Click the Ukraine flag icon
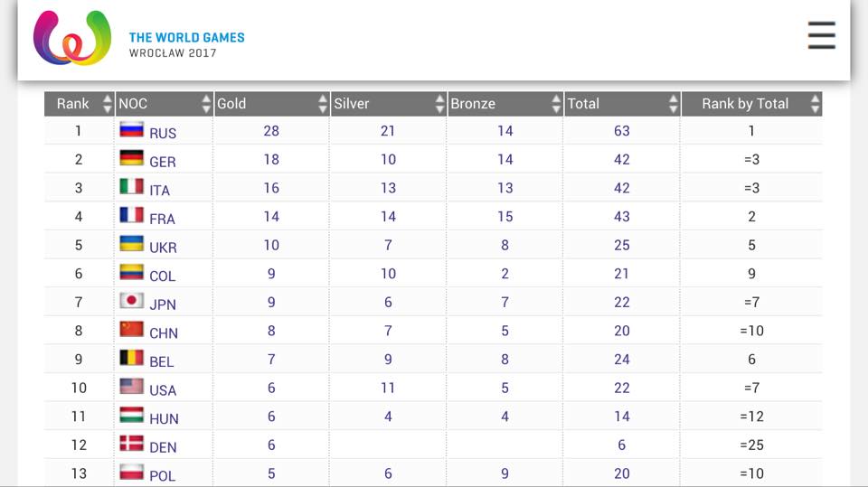The height and width of the screenshot is (487, 868). [132, 245]
